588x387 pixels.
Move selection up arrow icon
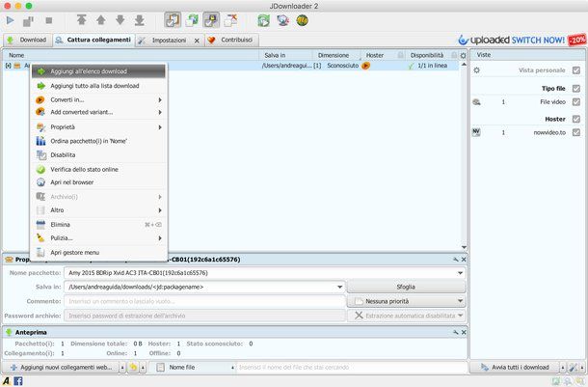(101, 20)
